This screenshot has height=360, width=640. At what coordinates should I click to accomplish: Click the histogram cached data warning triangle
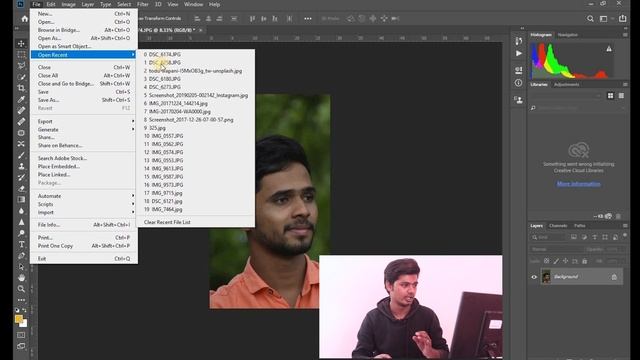(609, 49)
